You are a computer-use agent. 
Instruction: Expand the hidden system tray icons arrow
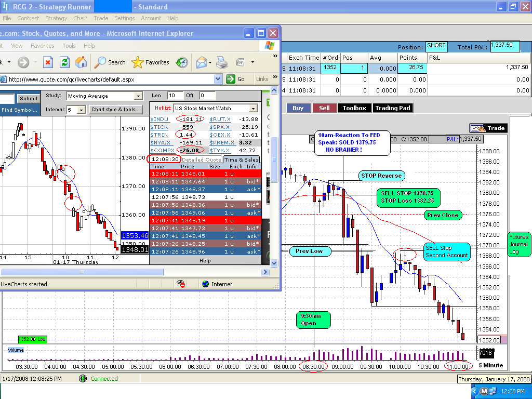coord(475,391)
